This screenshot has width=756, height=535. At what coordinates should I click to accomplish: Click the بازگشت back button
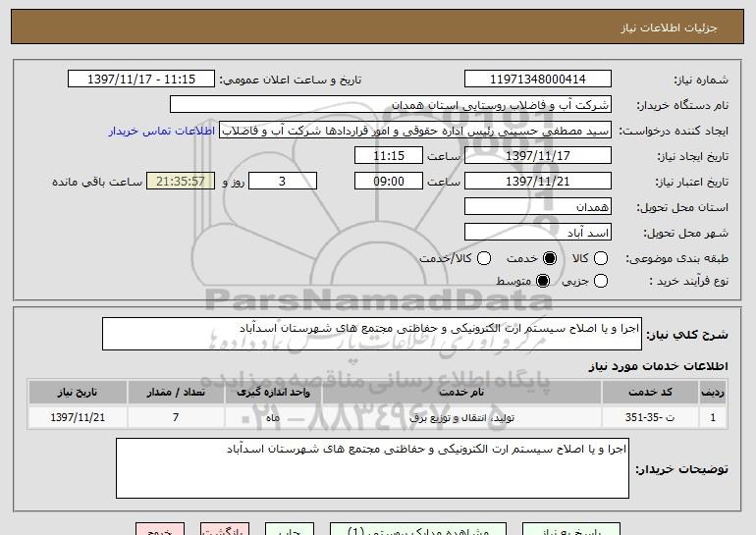[225, 529]
